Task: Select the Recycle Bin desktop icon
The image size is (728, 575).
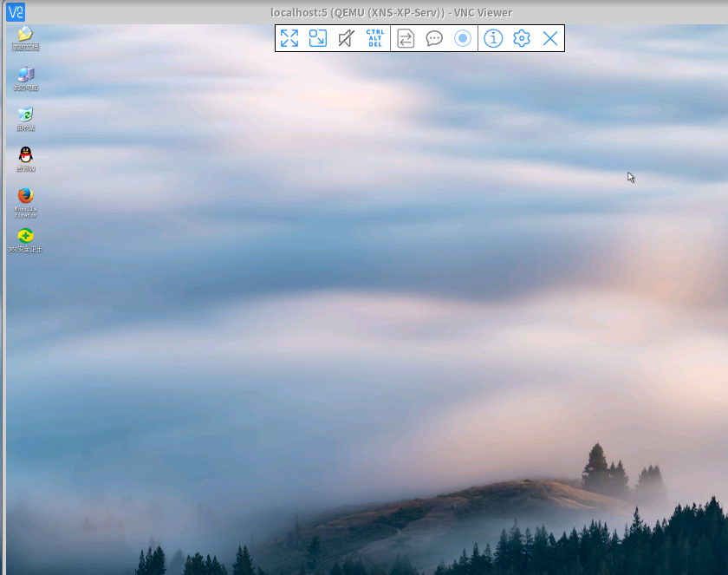Action: tap(25, 114)
